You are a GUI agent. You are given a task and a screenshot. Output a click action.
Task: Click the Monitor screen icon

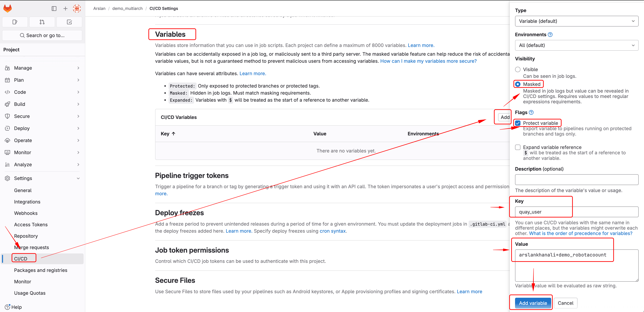[x=8, y=152]
